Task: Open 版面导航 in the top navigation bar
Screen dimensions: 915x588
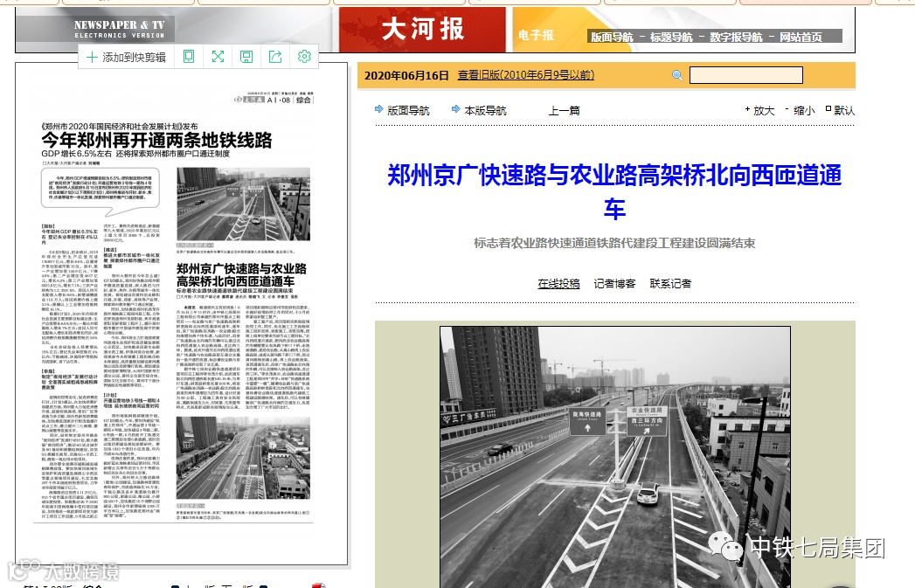Action: 612,38
